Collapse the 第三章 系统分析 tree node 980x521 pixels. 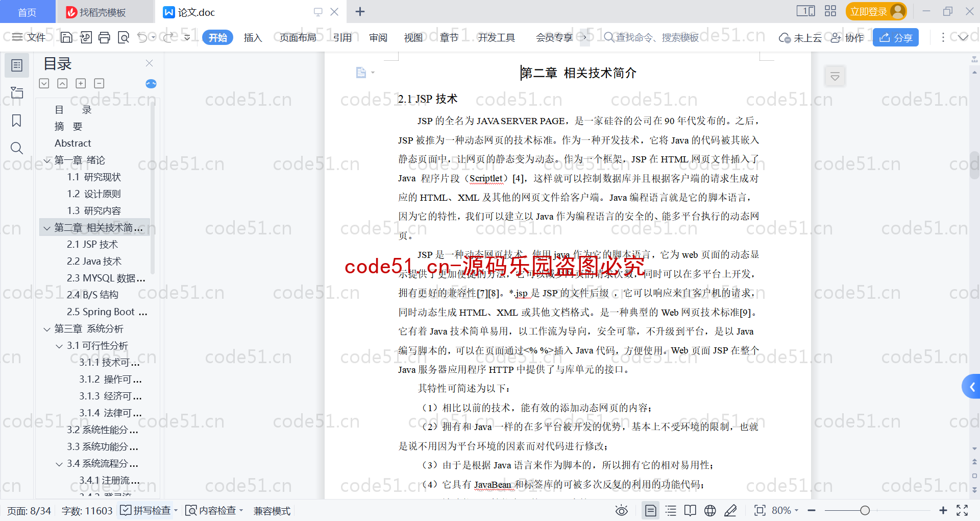[x=47, y=329]
